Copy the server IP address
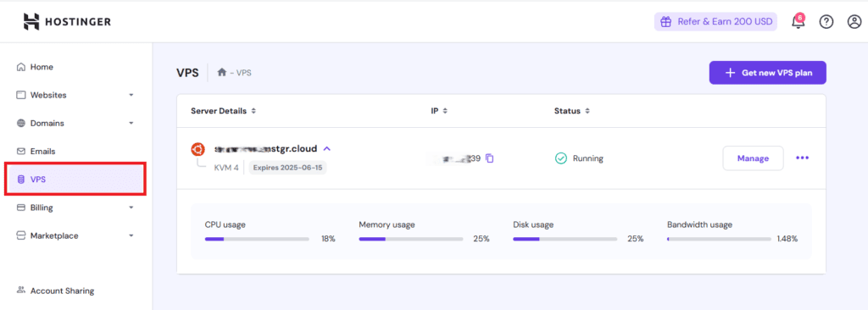Screen dimensions: 868x310 pyautogui.click(x=489, y=158)
